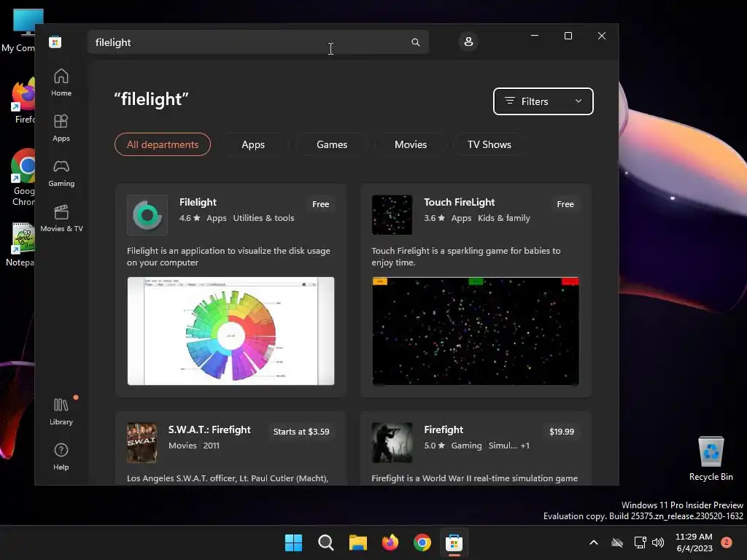Click the Notepad++ desktop shortcut
The image size is (747, 560).
click(x=22, y=244)
